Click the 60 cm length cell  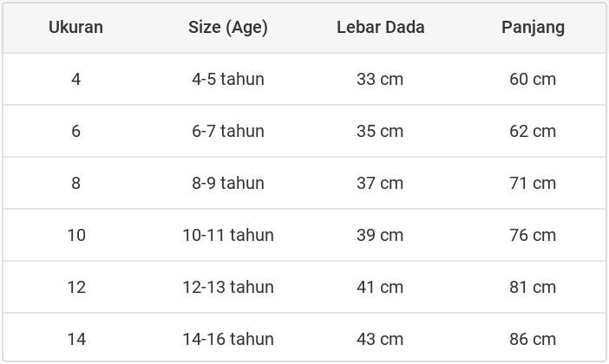[x=533, y=79]
